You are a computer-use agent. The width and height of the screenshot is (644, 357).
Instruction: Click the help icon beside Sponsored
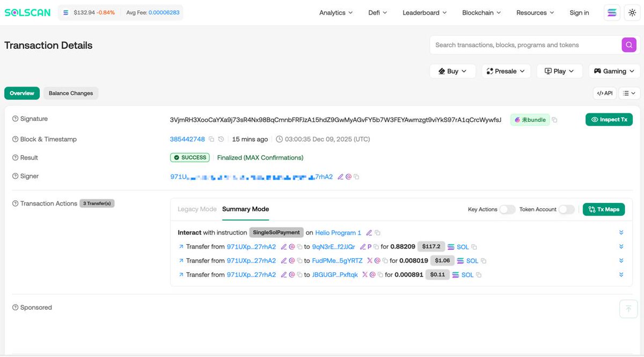(15, 308)
